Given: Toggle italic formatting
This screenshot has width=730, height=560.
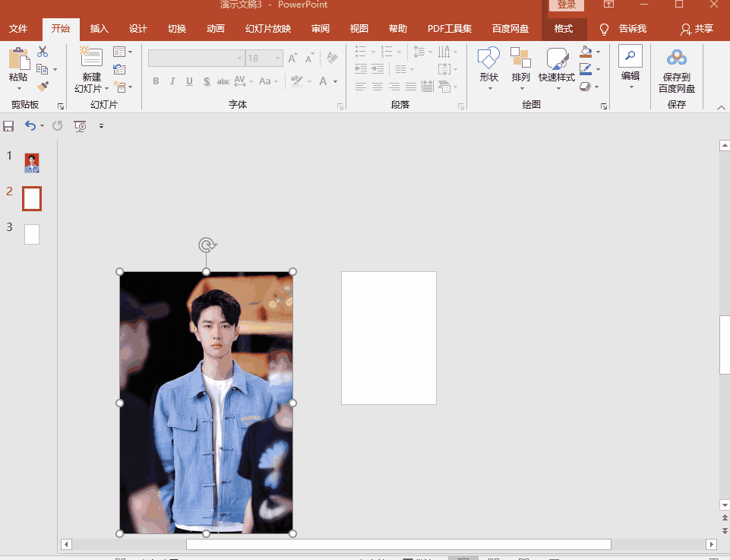Looking at the screenshot, I should tap(172, 81).
